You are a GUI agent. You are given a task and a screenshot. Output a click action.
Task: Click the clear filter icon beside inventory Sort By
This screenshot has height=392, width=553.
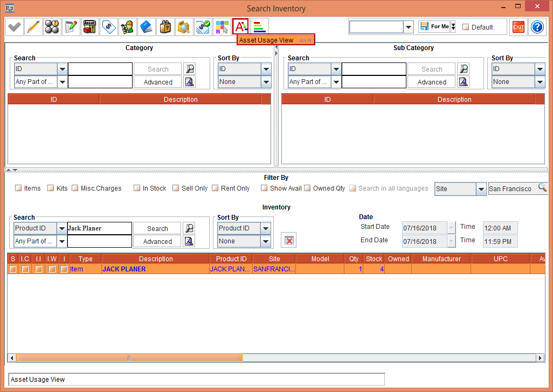(x=289, y=240)
